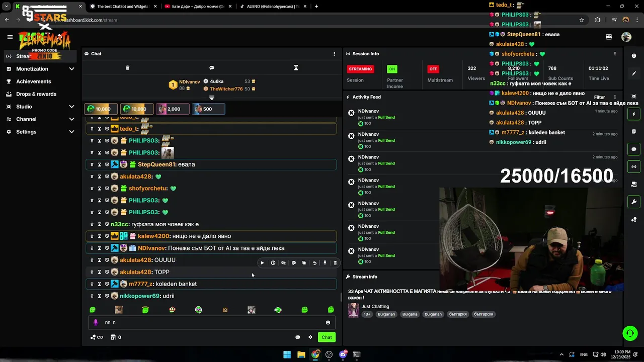Click the infinity points icon below chat input
This screenshot has width=644, height=362.
click(96, 337)
